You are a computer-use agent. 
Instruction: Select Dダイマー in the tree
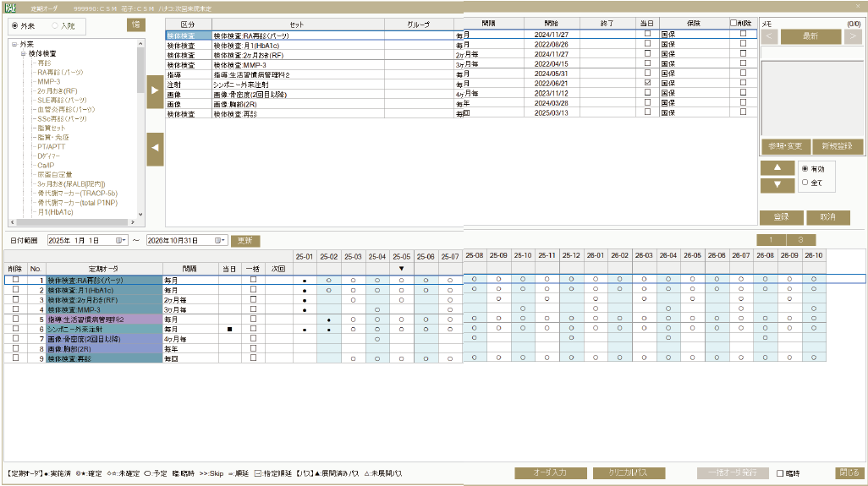coord(49,156)
